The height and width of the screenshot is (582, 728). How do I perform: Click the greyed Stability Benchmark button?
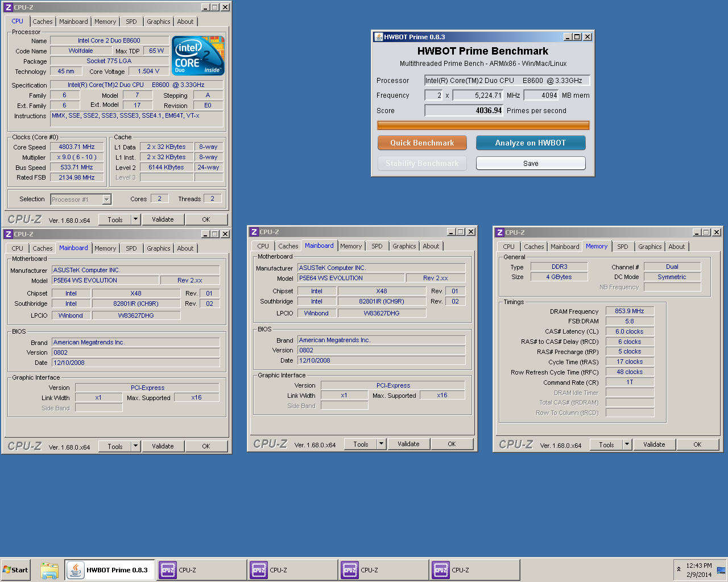(422, 163)
